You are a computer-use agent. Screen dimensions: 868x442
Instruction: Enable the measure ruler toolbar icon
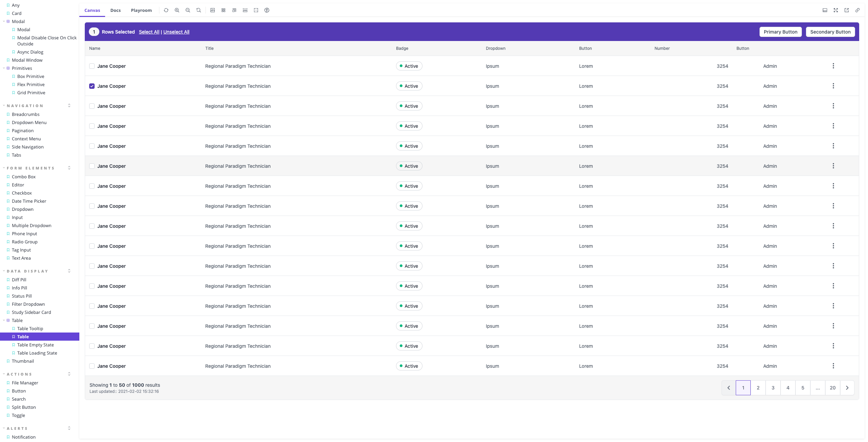(245, 10)
